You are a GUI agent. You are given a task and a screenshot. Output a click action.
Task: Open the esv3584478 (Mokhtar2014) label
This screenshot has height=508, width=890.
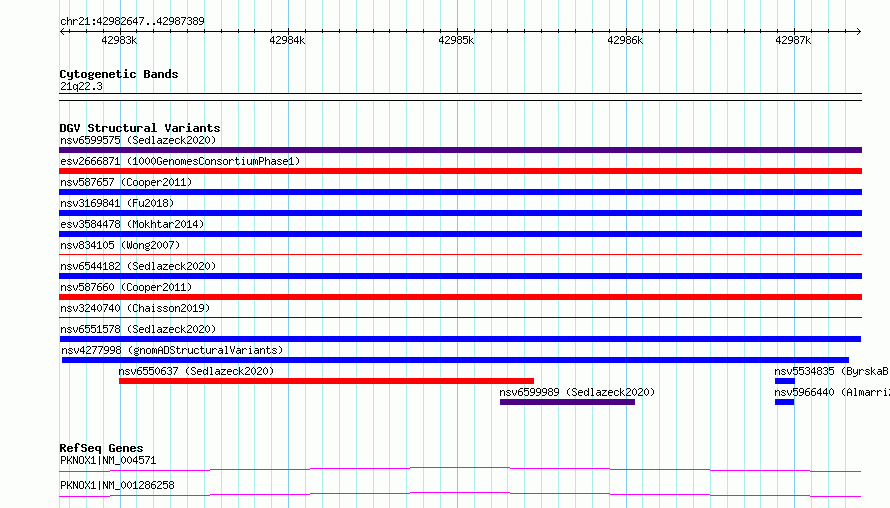click(x=132, y=224)
